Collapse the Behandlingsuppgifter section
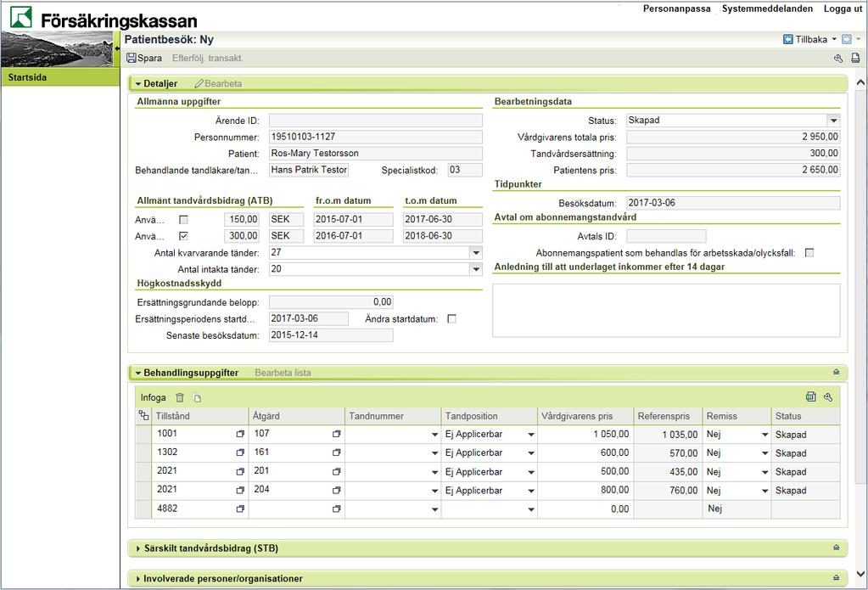 click(x=138, y=373)
